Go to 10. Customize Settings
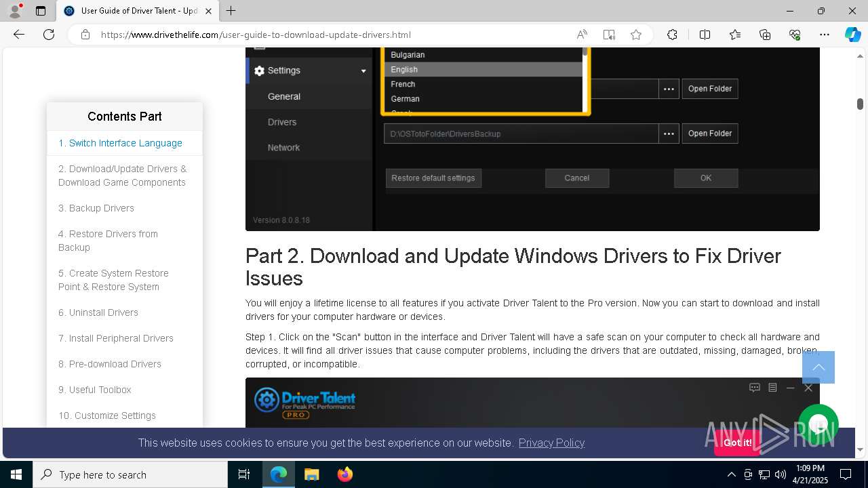 pos(107,415)
